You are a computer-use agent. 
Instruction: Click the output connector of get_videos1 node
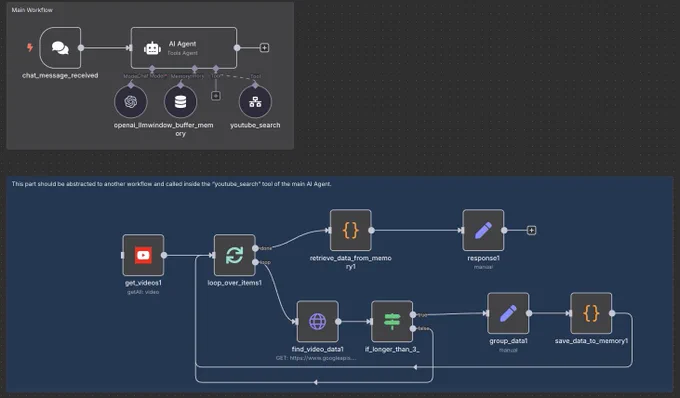pos(164,255)
